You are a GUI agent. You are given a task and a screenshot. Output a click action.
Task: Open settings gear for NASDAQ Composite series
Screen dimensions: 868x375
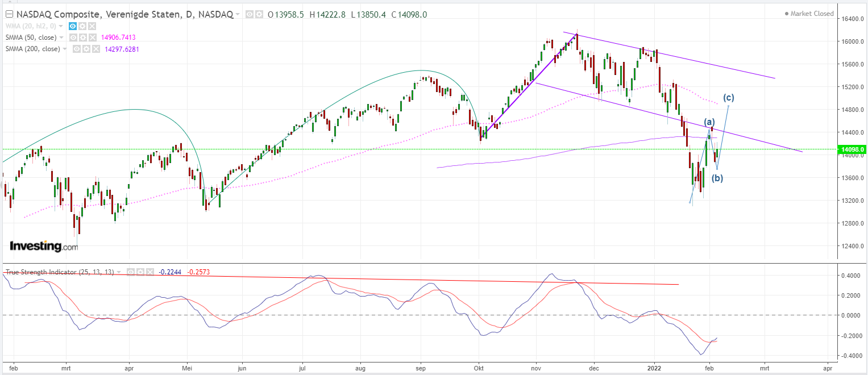pos(258,15)
